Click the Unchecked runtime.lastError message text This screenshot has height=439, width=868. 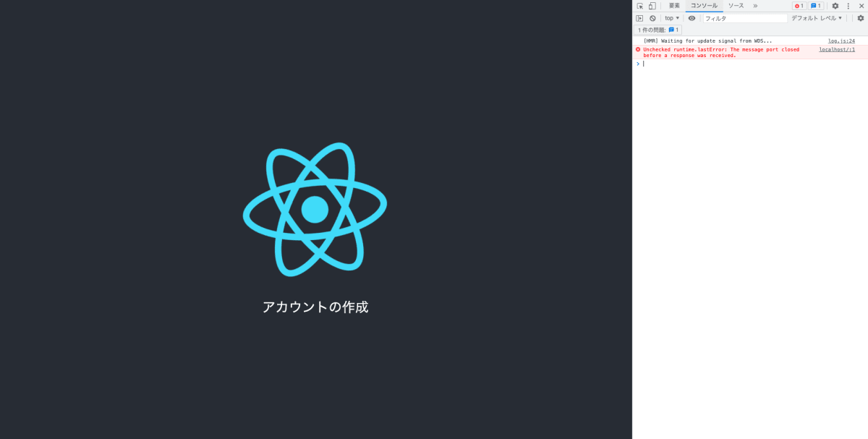(x=721, y=53)
